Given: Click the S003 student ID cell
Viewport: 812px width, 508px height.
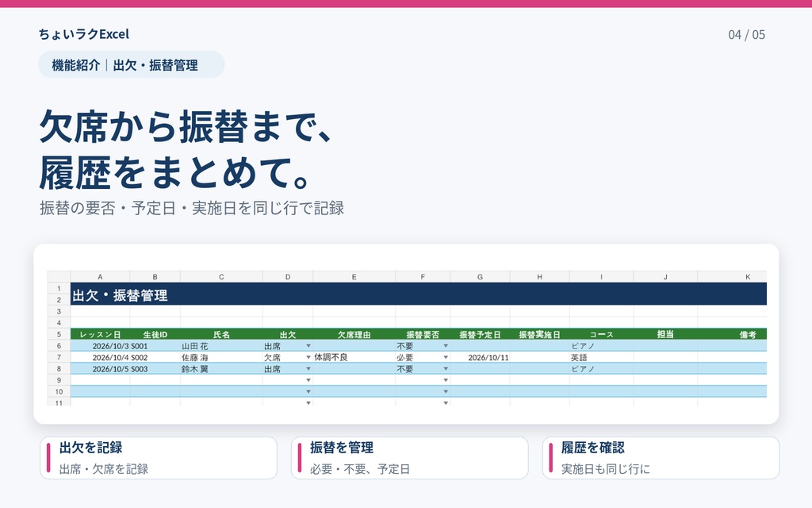Looking at the screenshot, I should coord(155,368).
